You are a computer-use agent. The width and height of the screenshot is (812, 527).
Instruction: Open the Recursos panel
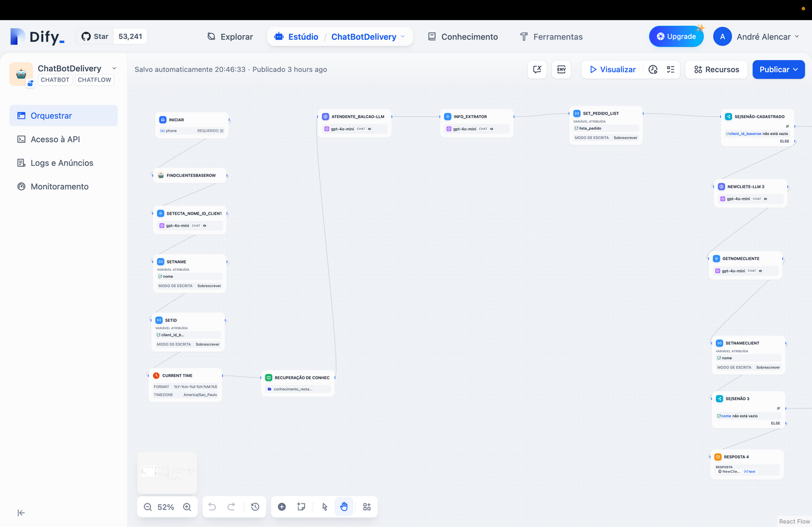716,69
